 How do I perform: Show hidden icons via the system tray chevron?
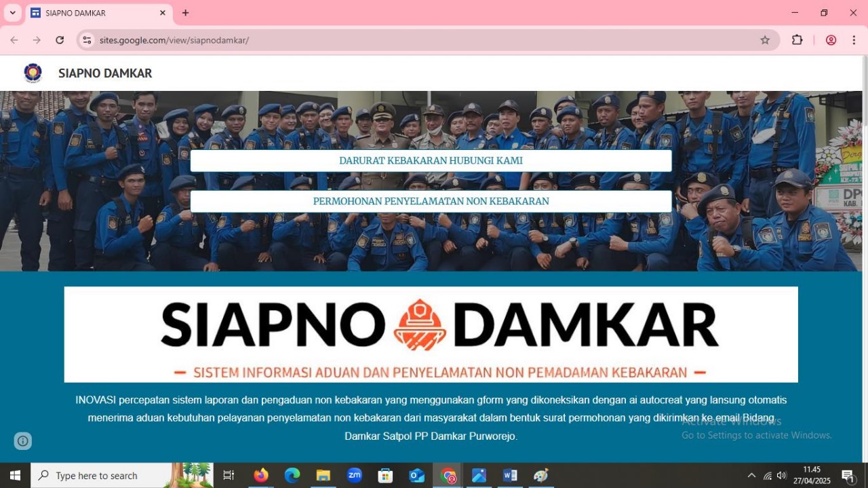click(x=751, y=475)
